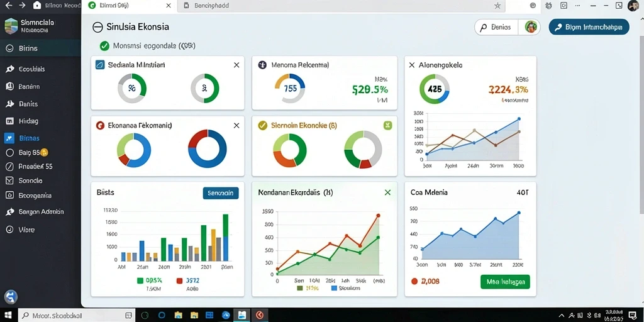Click the Sonnclo envelope icon in sidebar
Screen dimensions: 644x322
(10, 180)
